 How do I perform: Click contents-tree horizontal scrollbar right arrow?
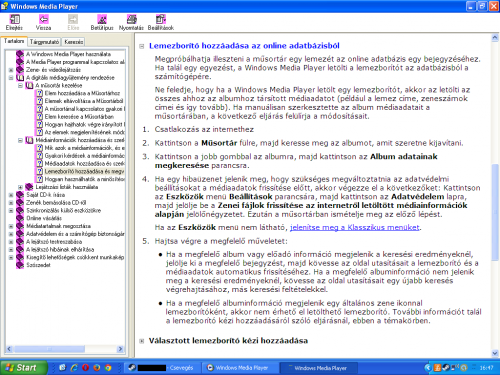(120, 349)
